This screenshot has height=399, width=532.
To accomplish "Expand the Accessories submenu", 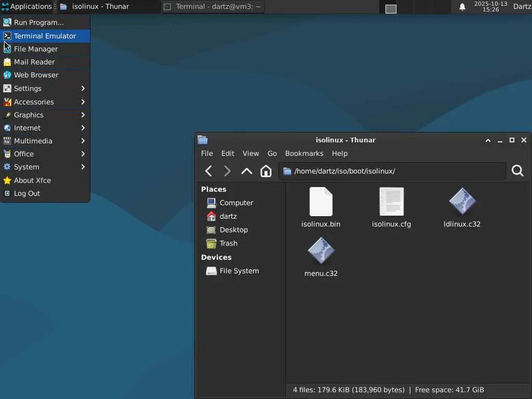I will [x=45, y=102].
